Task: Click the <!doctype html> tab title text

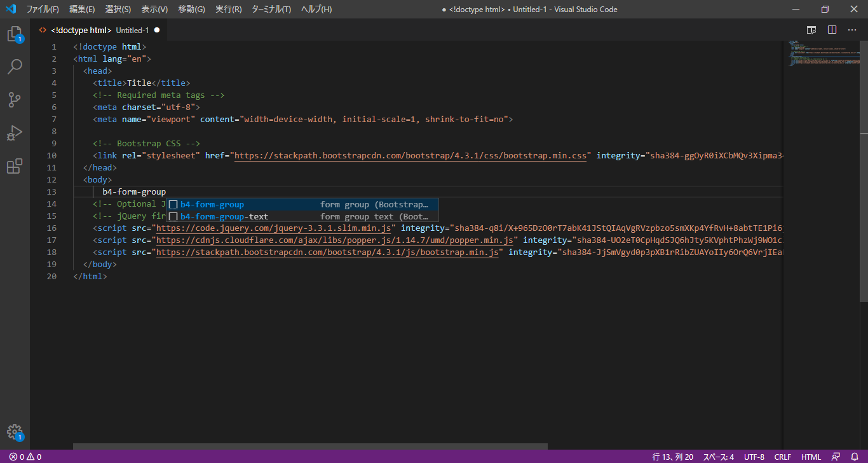Action: tap(81, 30)
